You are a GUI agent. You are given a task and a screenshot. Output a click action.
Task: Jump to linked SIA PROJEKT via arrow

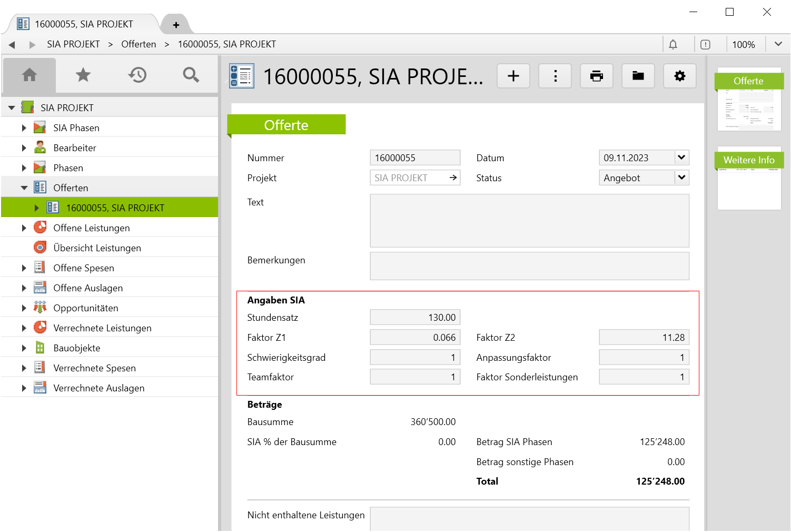click(453, 178)
